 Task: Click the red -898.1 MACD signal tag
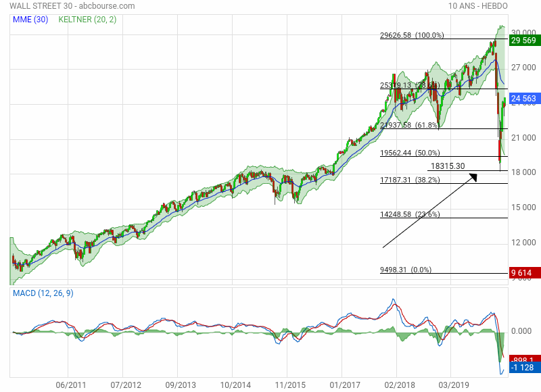click(x=525, y=360)
